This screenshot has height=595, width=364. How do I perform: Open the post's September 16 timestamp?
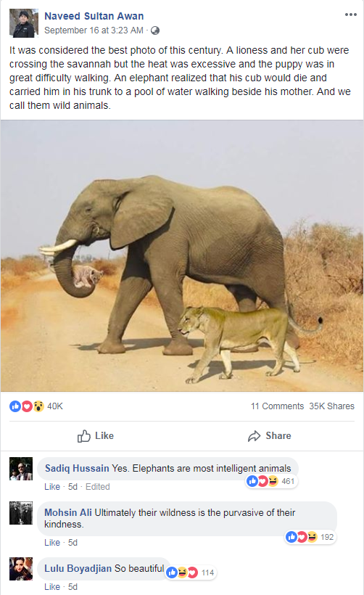(x=94, y=30)
